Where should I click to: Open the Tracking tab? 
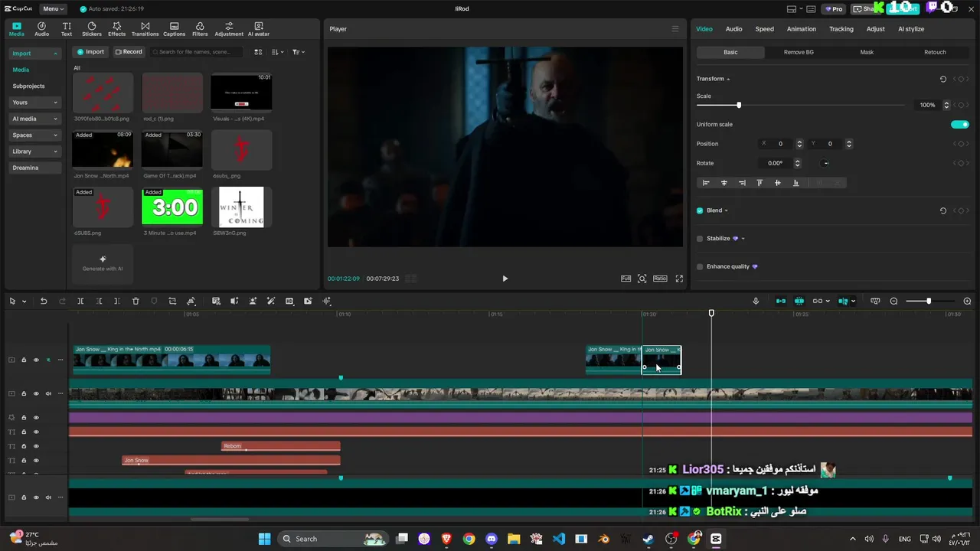[841, 29]
